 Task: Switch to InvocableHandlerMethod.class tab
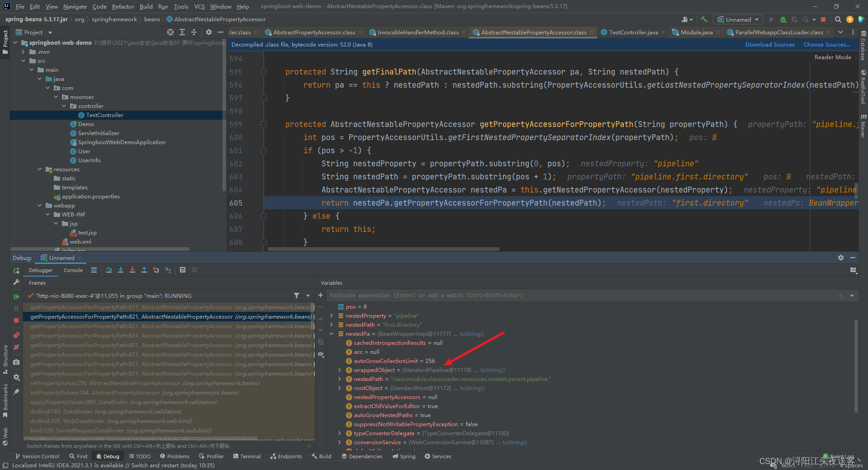coord(418,32)
